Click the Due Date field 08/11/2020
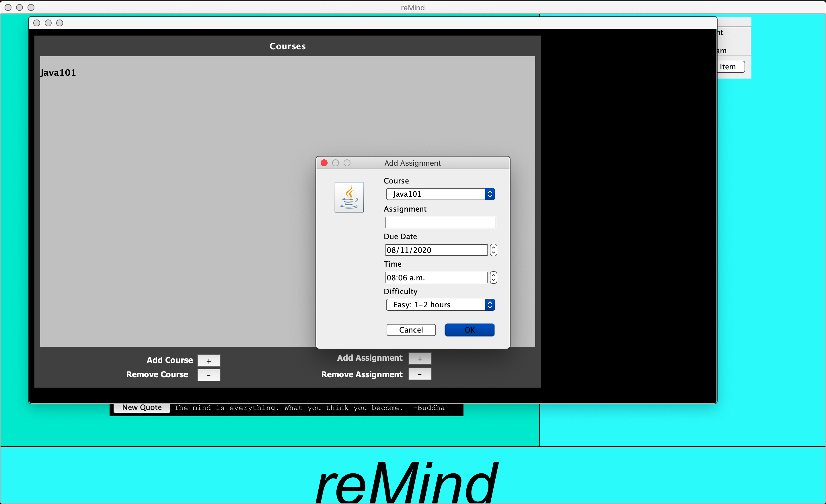Image resolution: width=826 pixels, height=504 pixels. tap(436, 250)
